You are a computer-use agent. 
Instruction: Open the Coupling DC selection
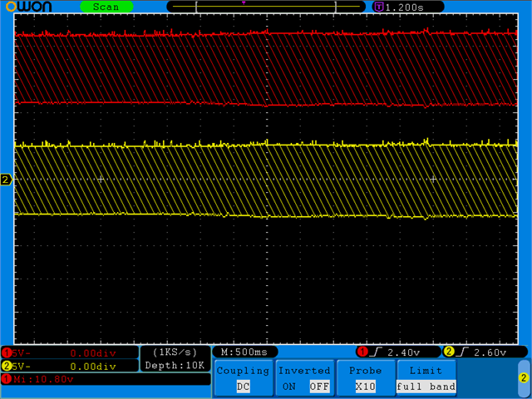click(x=242, y=387)
